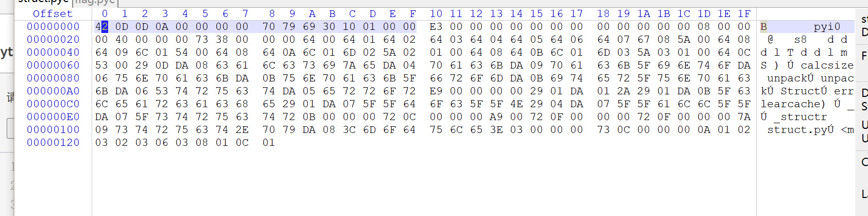Viewport: 868px width, 216px height.
Task: Select offset row 00000080
Action: [x=53, y=78]
